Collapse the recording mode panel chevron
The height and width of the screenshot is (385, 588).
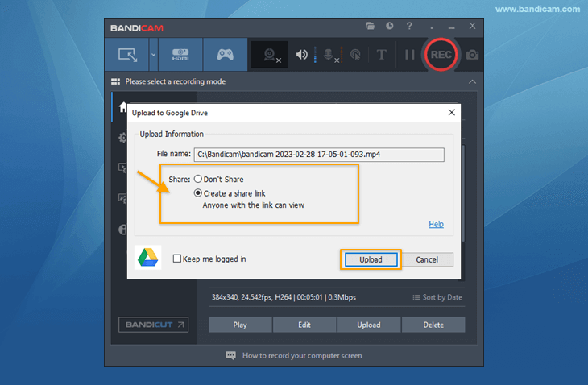click(x=472, y=81)
